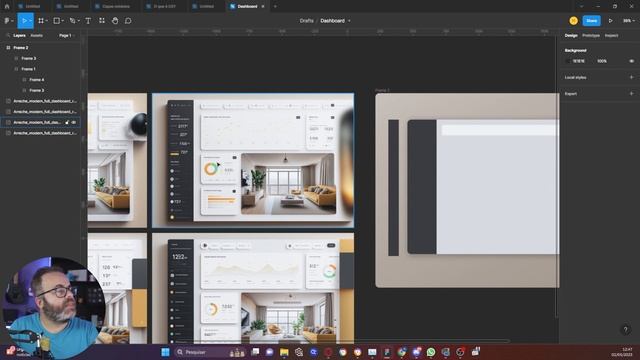This screenshot has width=640, height=360.
Task: Switch to the Inspect tab
Action: click(611, 36)
